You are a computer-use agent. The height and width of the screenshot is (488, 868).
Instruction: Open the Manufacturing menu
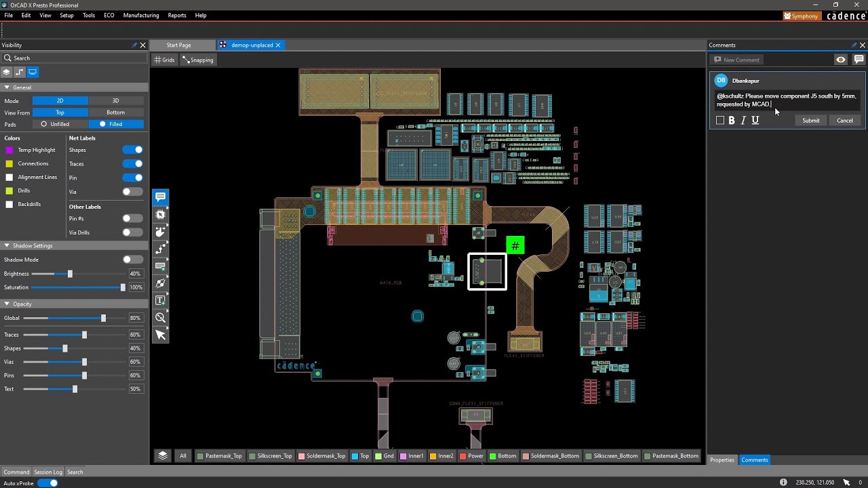click(x=141, y=16)
